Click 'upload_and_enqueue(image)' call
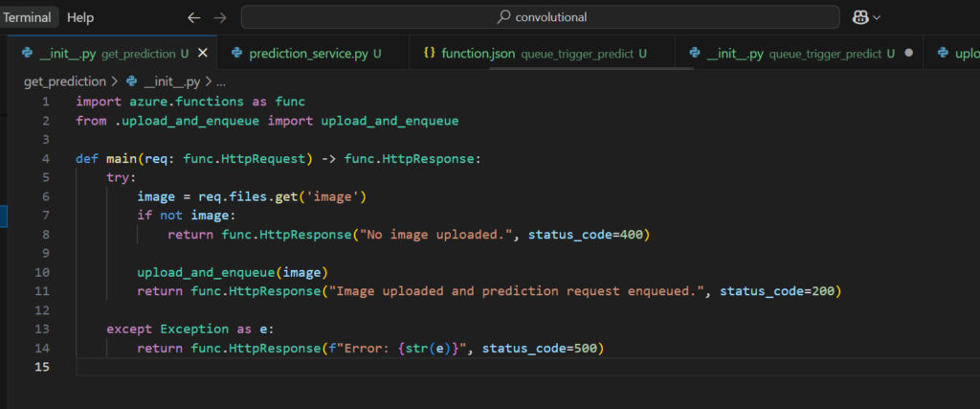The image size is (980, 409). tap(233, 273)
